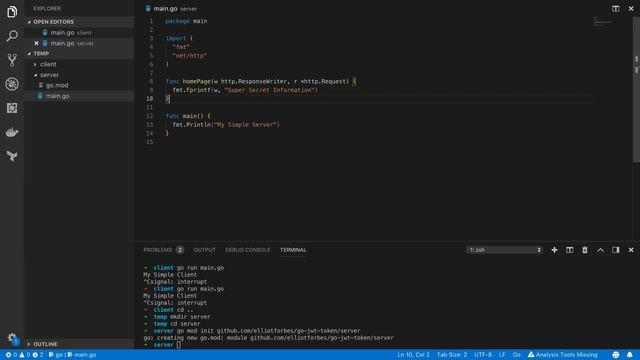Collapse the TEMP folder section
Screen dimensions: 640x360
[79, 53]
